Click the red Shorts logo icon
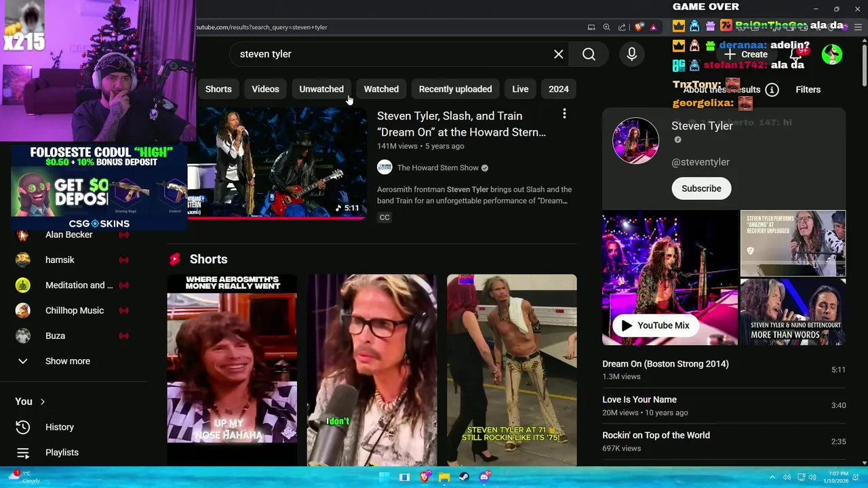868x488 pixels. pyautogui.click(x=175, y=259)
